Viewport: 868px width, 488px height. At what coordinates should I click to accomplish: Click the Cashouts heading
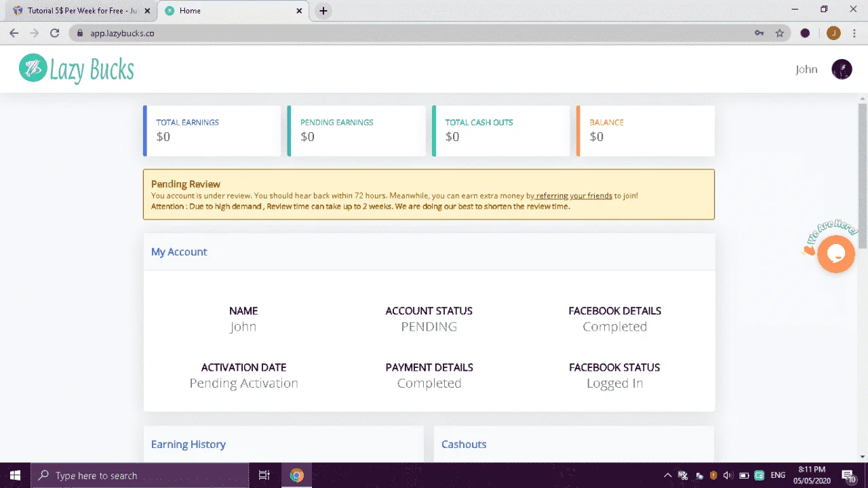click(464, 444)
